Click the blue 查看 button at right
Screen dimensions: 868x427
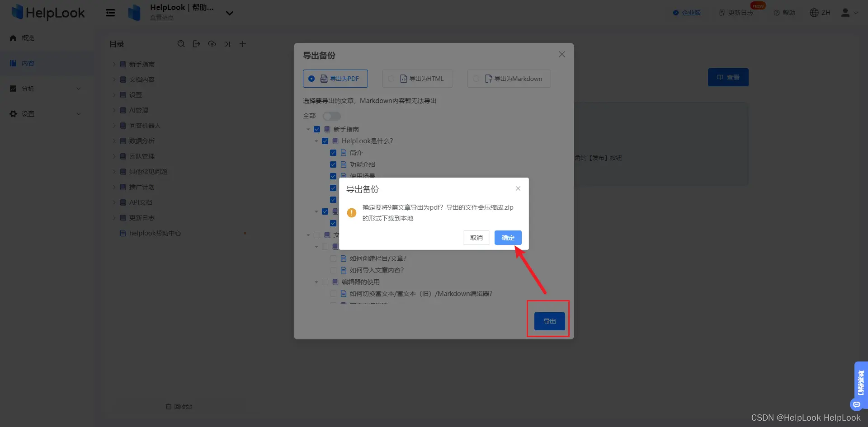728,77
